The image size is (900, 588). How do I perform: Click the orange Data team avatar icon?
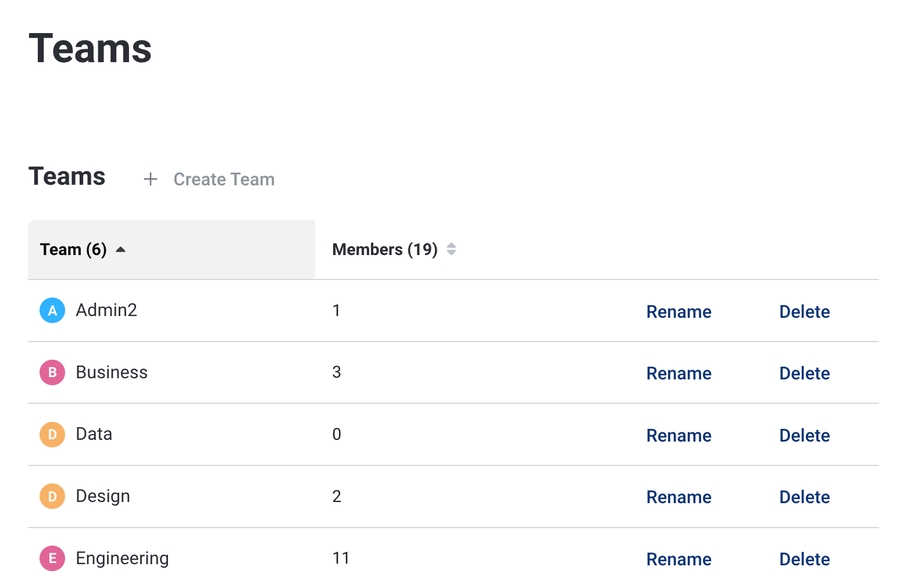tap(52, 435)
